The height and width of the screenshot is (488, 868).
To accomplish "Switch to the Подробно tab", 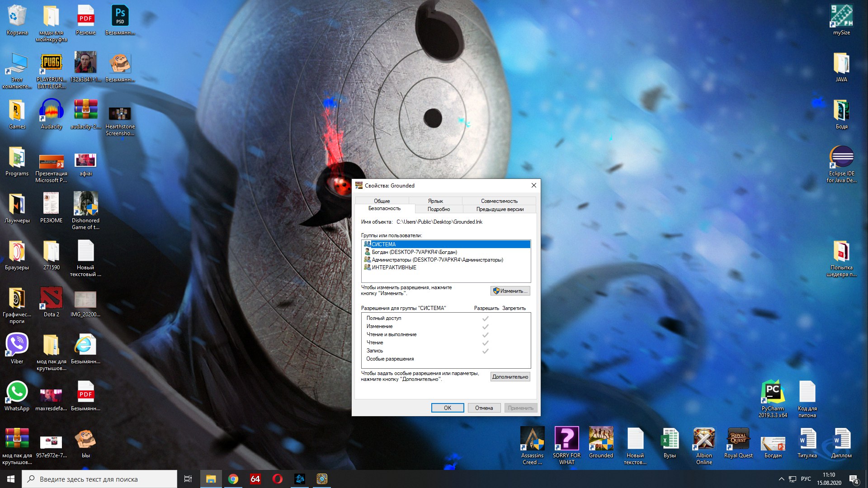I will [439, 209].
